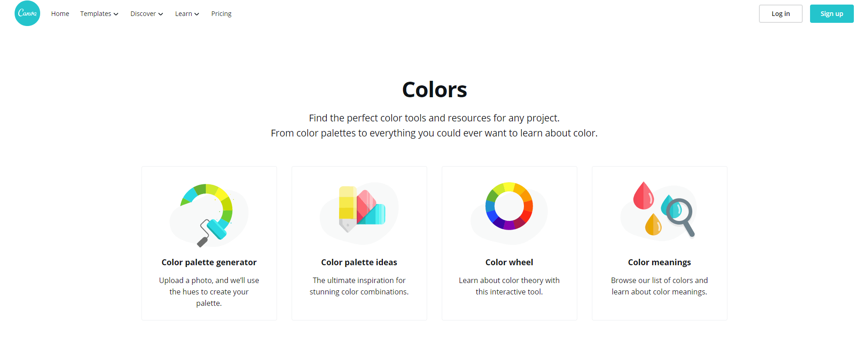Click the Color wheel card description text
868x362 pixels.
click(x=509, y=286)
